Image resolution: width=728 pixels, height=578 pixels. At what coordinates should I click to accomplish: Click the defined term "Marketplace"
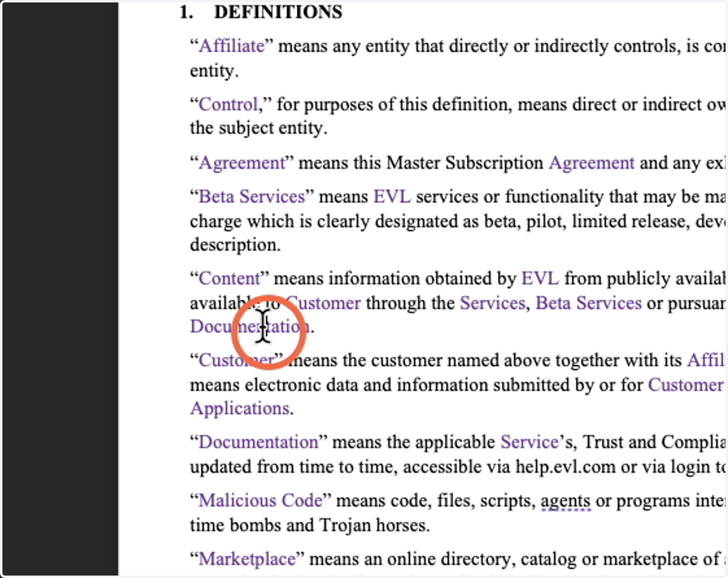247,559
